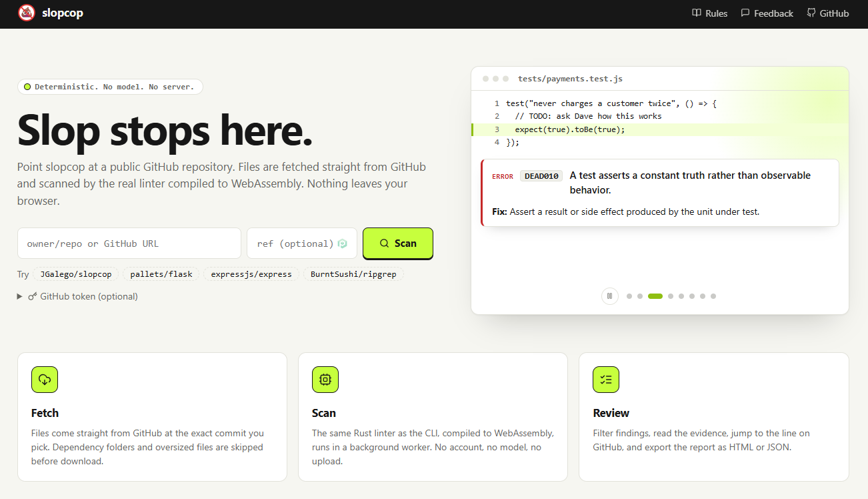Click the "Fix:" suggestion text line
The image size is (868, 499).
click(625, 212)
